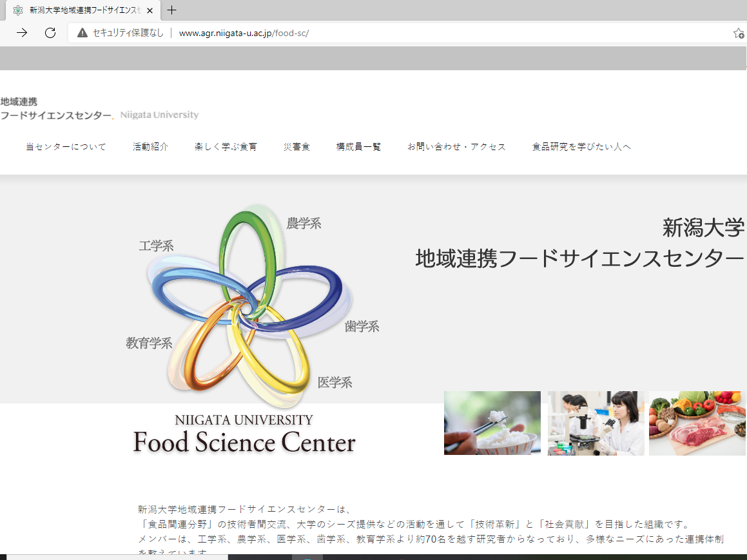This screenshot has width=747, height=560.
Task: Click the Niigata University text in header
Action: click(x=160, y=115)
